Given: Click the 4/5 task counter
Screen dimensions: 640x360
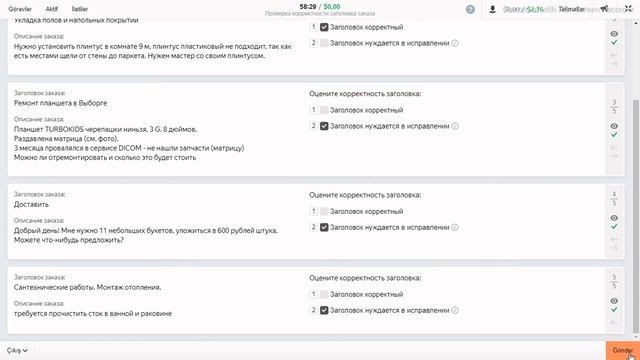Looking at the screenshot, I should tap(614, 198).
